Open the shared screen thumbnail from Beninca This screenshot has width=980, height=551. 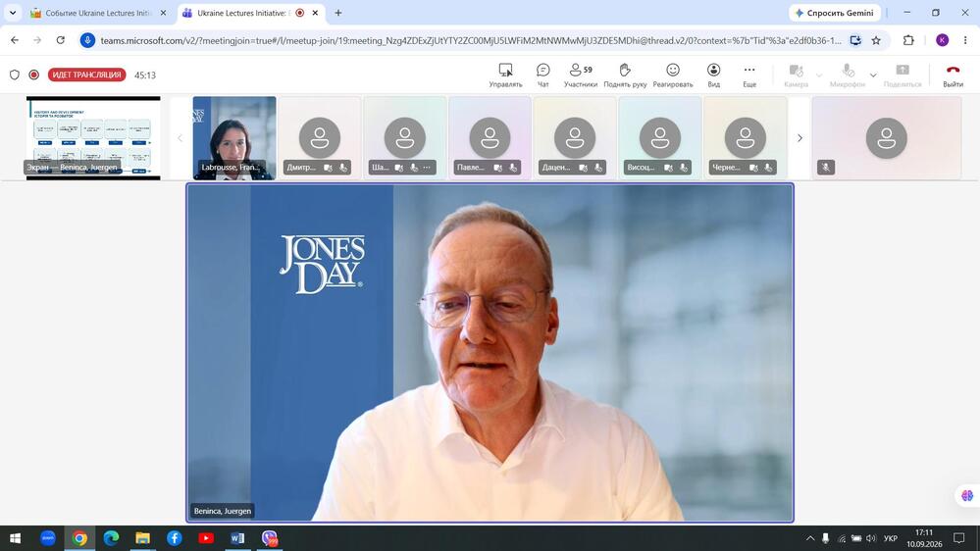[x=93, y=138]
